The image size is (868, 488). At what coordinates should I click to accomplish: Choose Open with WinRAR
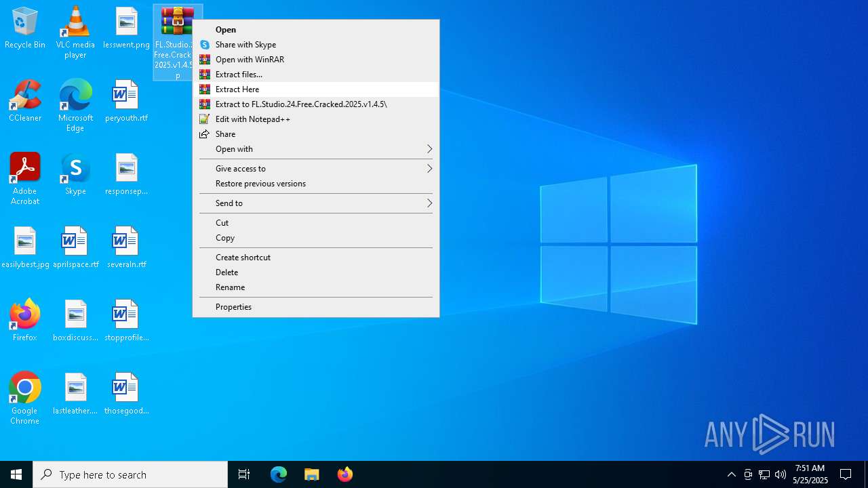click(316, 60)
